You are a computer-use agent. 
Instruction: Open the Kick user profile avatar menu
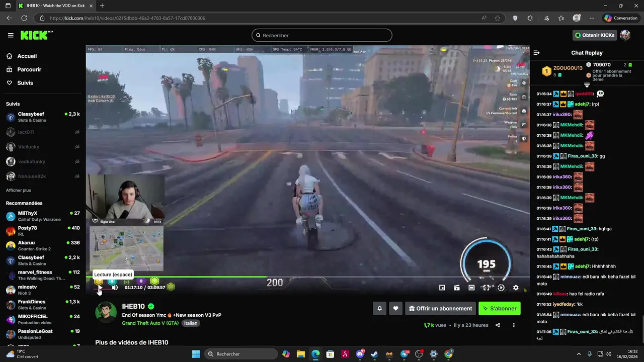(625, 35)
